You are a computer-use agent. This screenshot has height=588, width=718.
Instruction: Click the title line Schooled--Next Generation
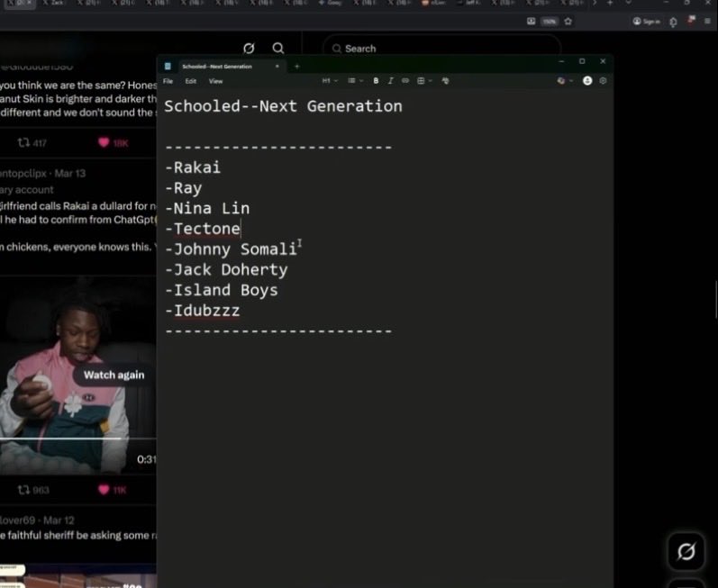tap(283, 106)
